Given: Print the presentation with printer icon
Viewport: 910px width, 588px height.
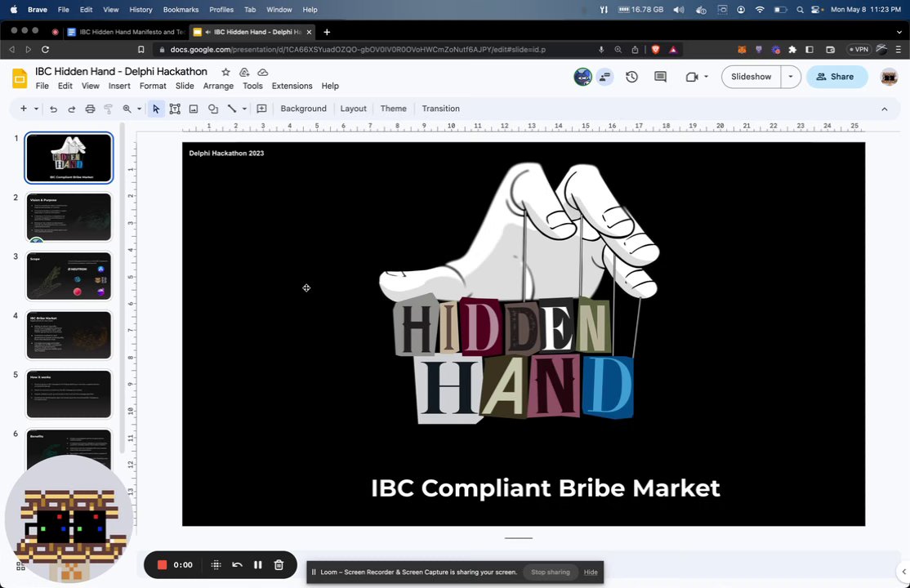Looking at the screenshot, I should 90,109.
